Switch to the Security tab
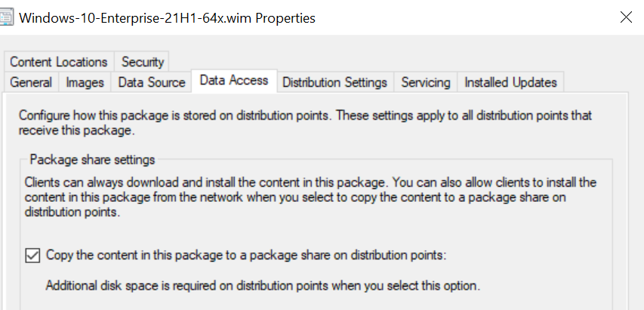The image size is (644, 310). click(x=143, y=62)
